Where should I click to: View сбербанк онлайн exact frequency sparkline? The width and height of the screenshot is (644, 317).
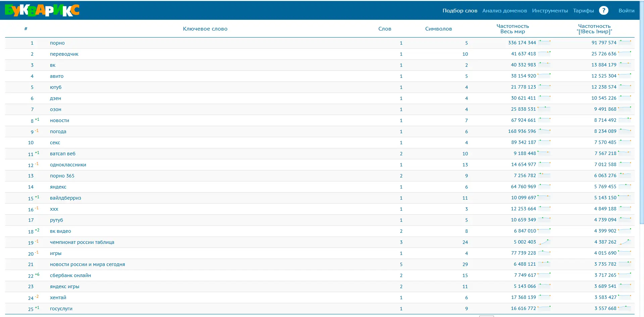tap(625, 275)
